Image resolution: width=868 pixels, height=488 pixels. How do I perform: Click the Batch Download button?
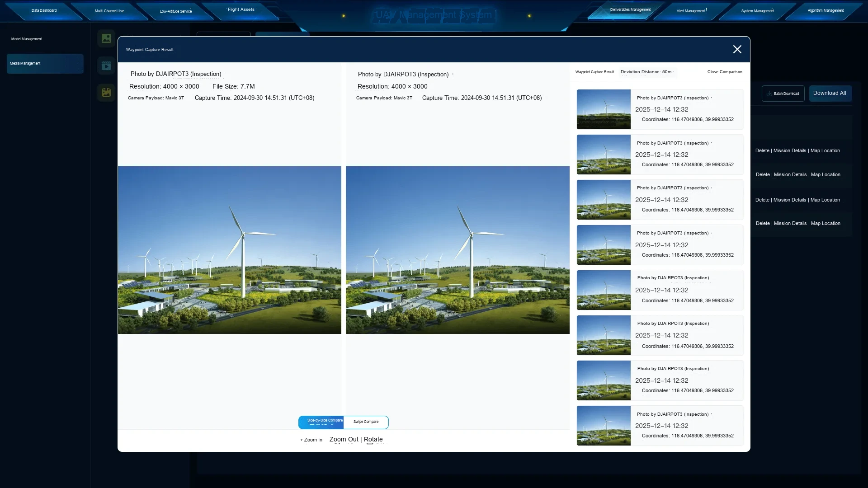[783, 94]
